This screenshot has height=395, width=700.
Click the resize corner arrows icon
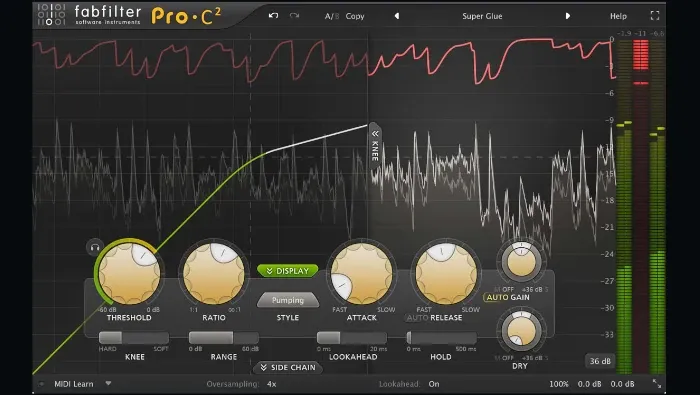tap(657, 383)
